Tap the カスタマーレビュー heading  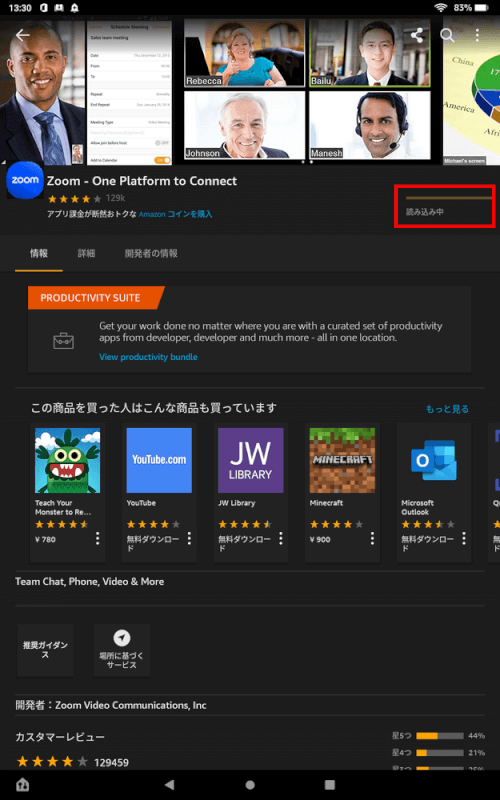pos(60,737)
